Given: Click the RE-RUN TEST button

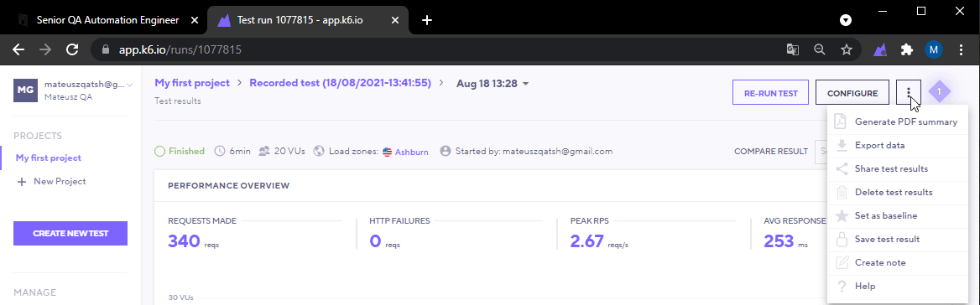Looking at the screenshot, I should pyautogui.click(x=770, y=93).
